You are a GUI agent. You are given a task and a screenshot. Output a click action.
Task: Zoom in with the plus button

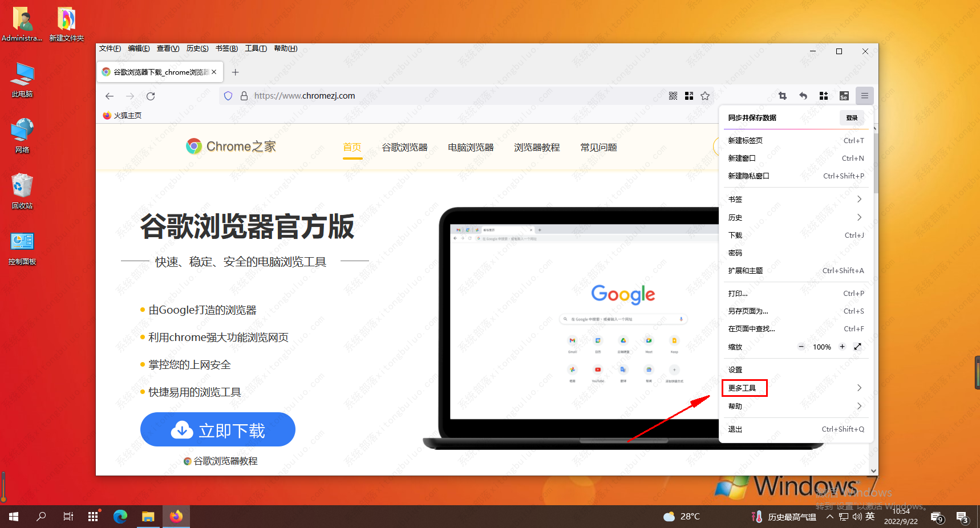842,347
